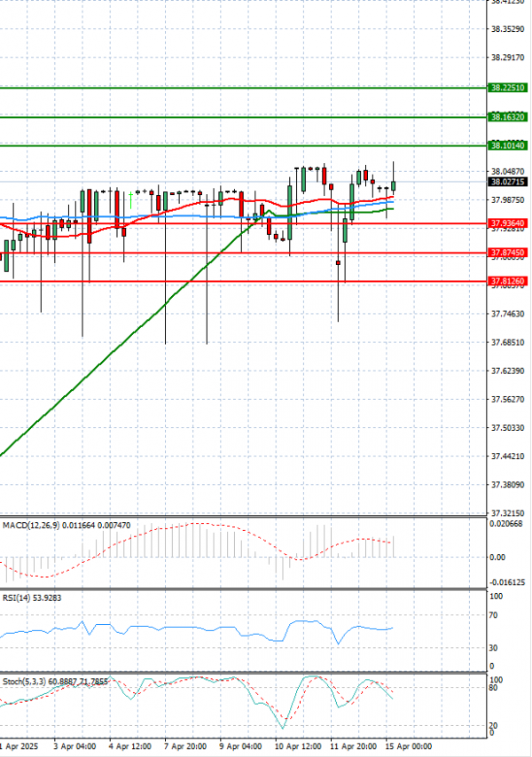532x757 pixels.
Task: Click the 37.93640 red support label
Action: 507,223
